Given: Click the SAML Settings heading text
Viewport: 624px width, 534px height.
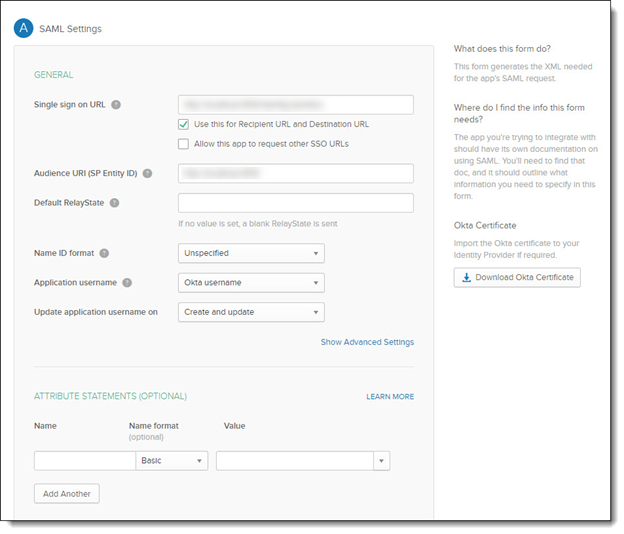Looking at the screenshot, I should point(70,29).
